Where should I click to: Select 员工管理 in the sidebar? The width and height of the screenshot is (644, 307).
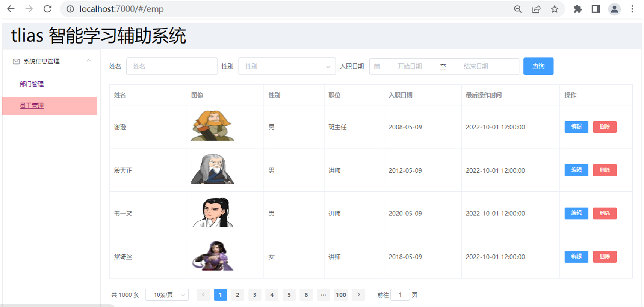point(32,106)
